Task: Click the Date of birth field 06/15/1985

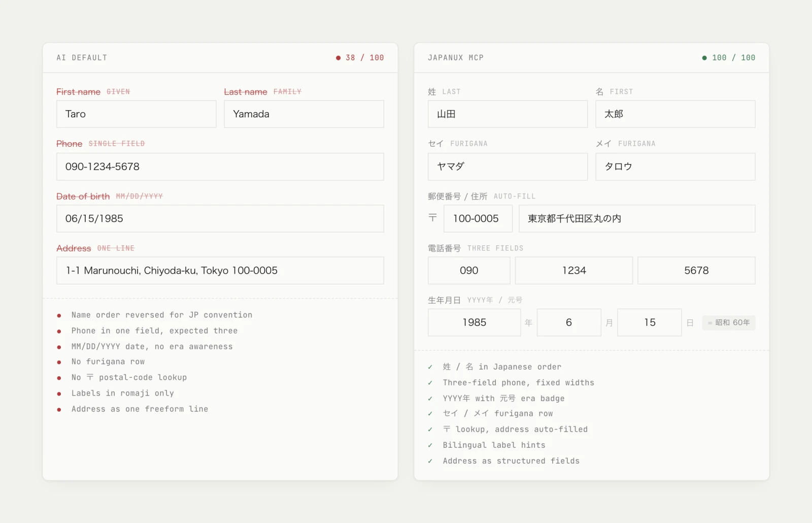Action: (220, 218)
